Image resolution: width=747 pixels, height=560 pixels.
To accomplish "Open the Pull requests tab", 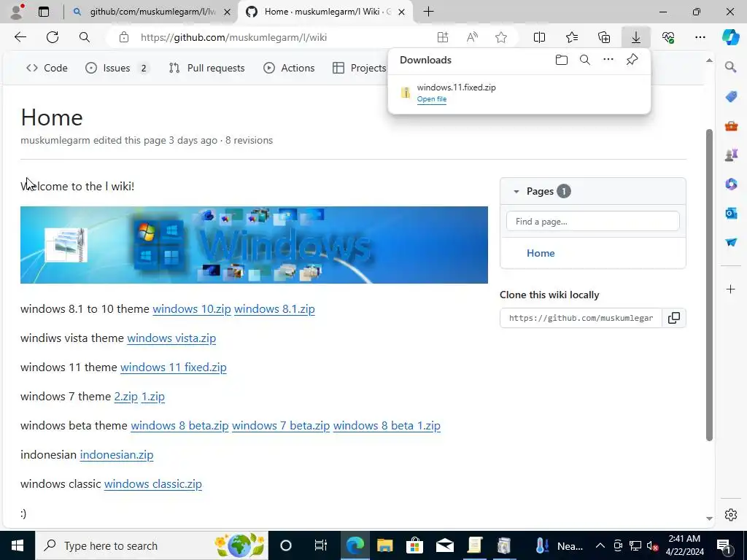I will tap(206, 68).
